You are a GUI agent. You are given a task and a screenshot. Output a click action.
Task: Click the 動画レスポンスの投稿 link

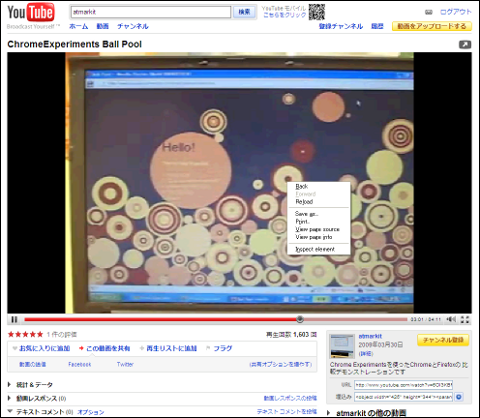[290, 398]
